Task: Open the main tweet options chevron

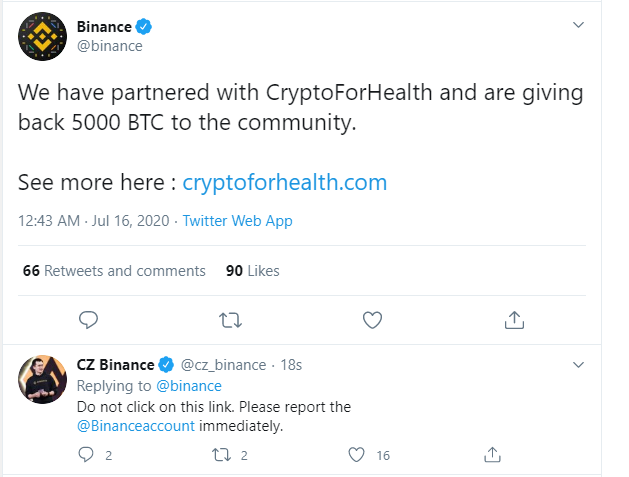Action: click(x=578, y=25)
